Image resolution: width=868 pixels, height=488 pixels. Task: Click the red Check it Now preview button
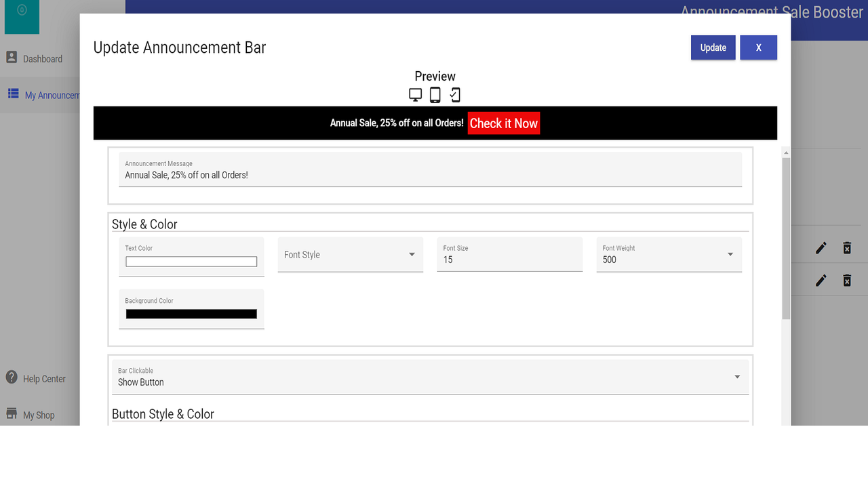click(504, 123)
